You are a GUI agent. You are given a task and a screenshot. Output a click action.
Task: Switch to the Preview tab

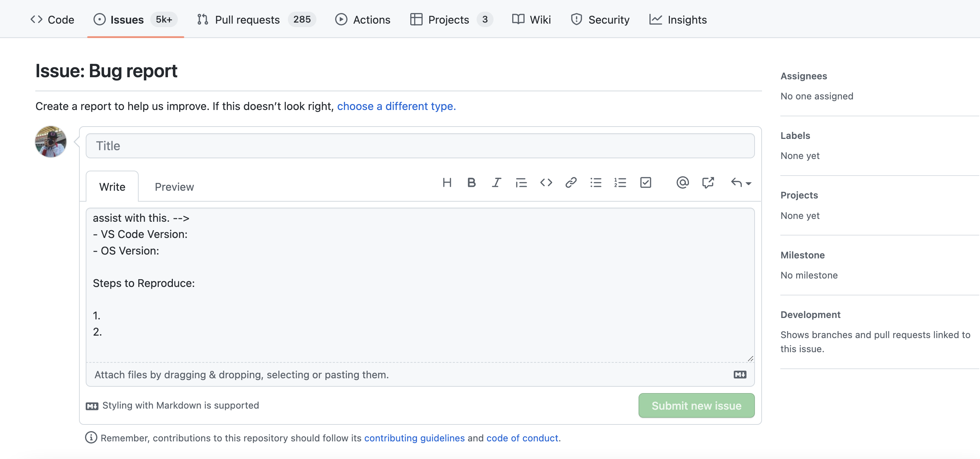[174, 187]
